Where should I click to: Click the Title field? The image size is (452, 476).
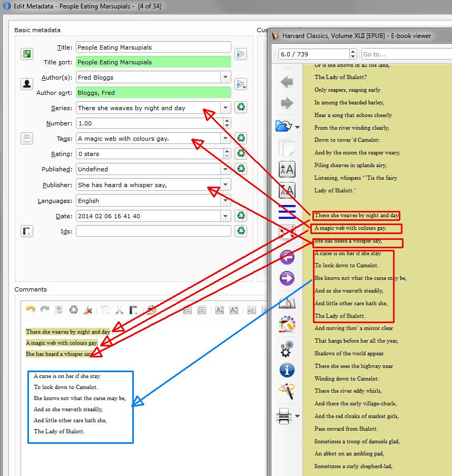153,47
